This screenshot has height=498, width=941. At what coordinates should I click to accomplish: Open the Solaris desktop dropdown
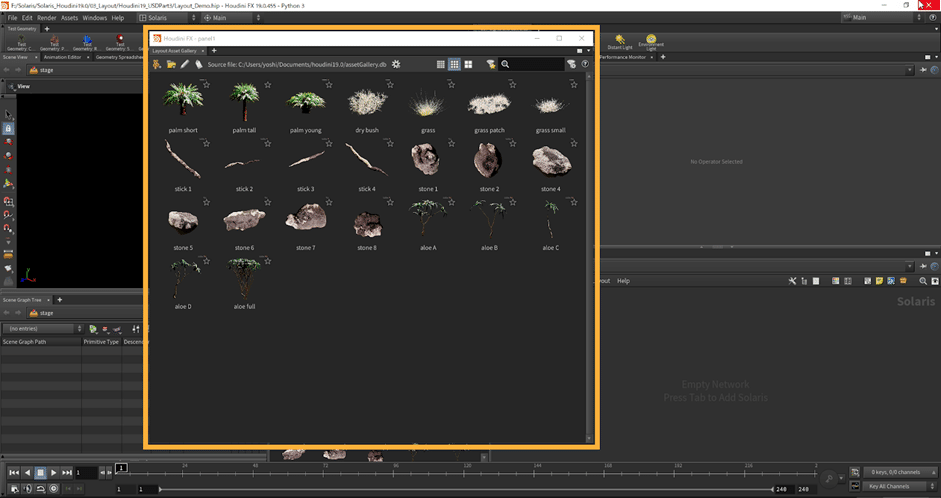click(166, 18)
